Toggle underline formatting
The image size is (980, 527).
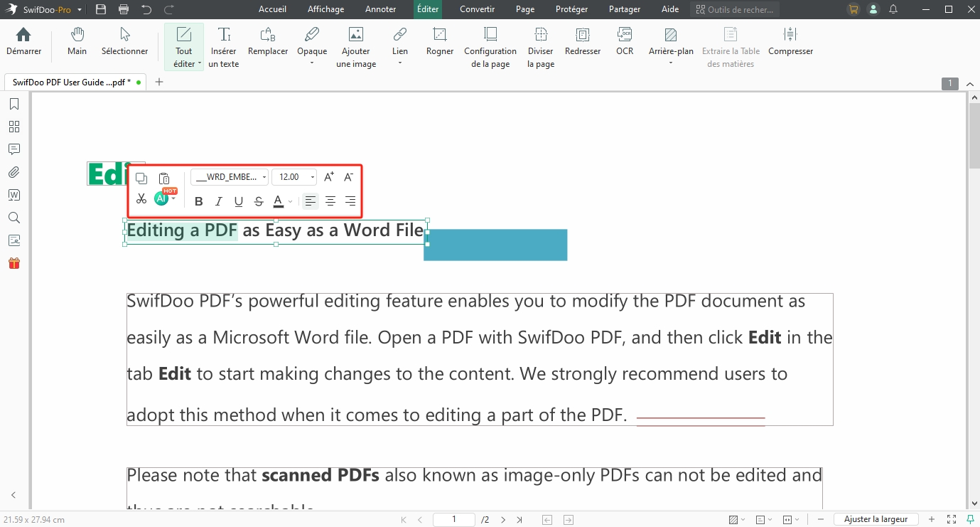click(x=239, y=201)
